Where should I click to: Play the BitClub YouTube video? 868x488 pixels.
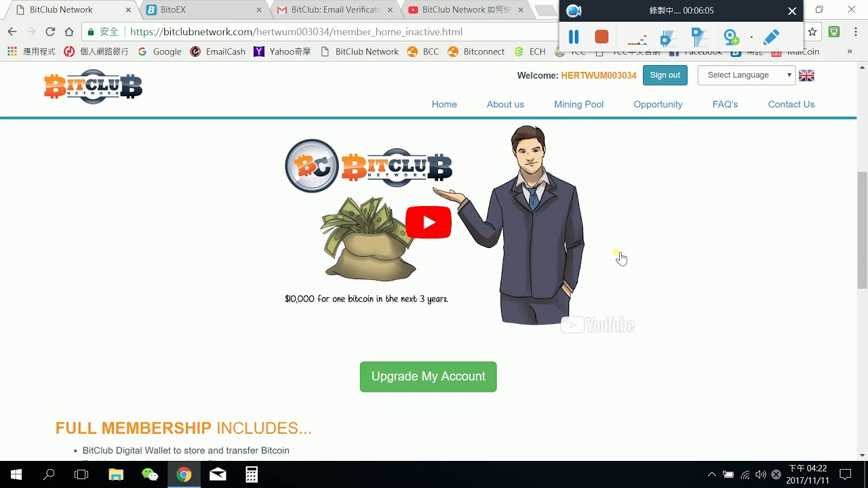point(429,222)
